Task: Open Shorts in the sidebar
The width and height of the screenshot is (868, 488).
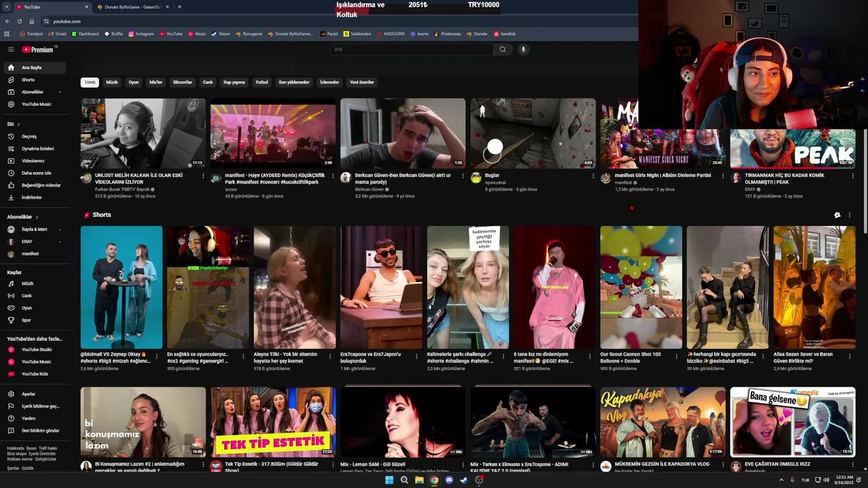Action: pyautogui.click(x=27, y=80)
